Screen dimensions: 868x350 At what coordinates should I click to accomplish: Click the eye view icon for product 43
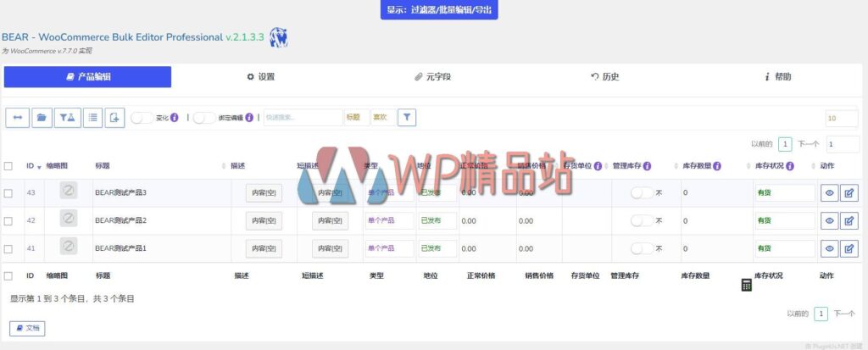[x=829, y=192]
